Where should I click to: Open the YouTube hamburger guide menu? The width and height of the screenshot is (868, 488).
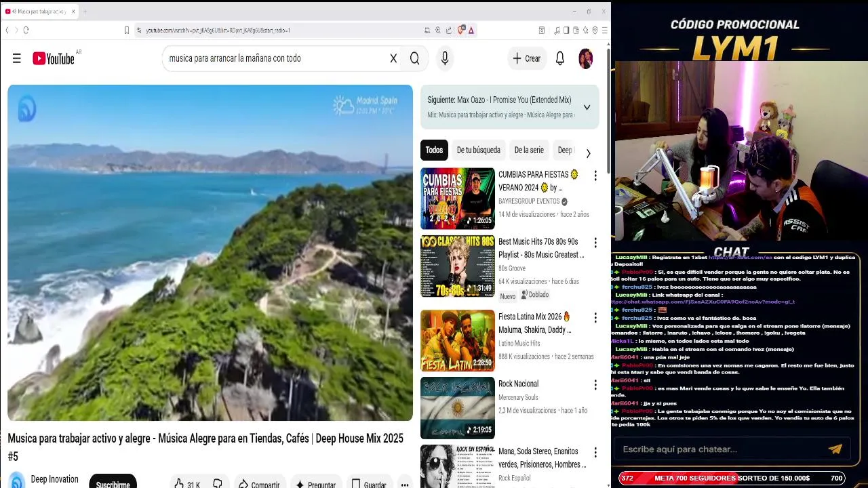(x=17, y=58)
